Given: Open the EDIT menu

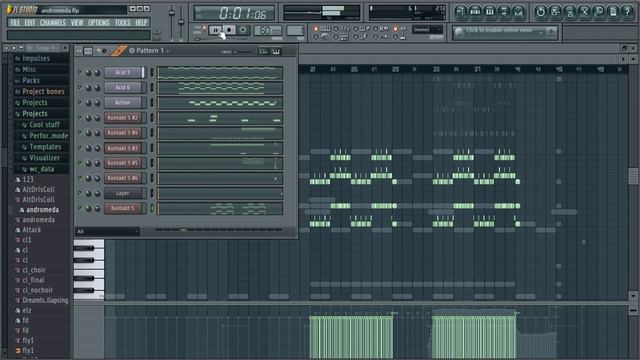Looking at the screenshot, I should 29,23.
